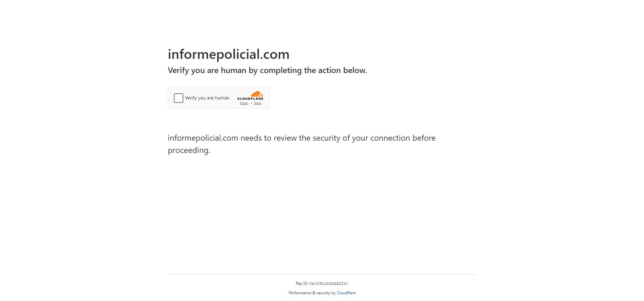Follow the Cloudflare link in the footer

346,293
